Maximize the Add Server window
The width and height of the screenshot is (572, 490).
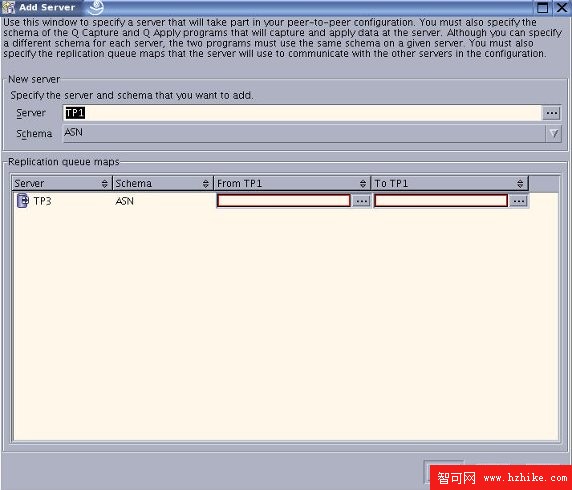coord(542,7)
